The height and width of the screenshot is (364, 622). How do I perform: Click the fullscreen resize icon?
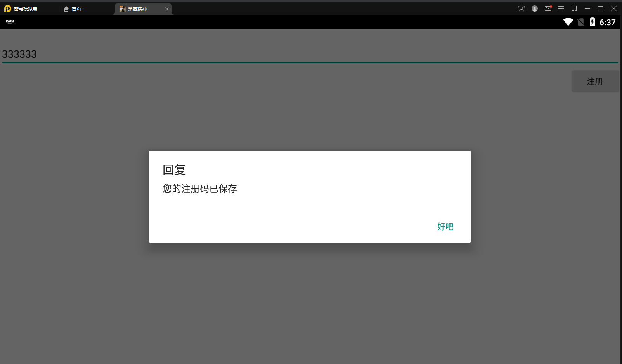[x=574, y=8]
